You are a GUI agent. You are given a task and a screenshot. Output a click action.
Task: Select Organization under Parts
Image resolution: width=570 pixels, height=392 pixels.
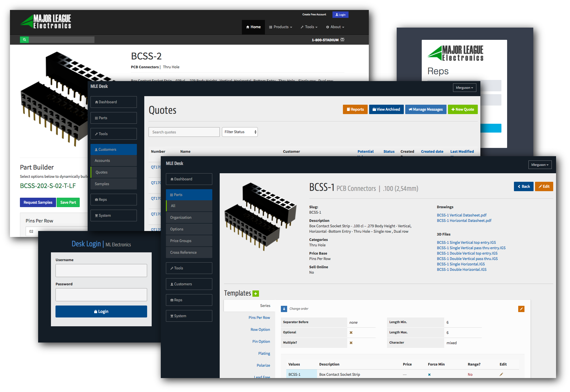tap(189, 217)
